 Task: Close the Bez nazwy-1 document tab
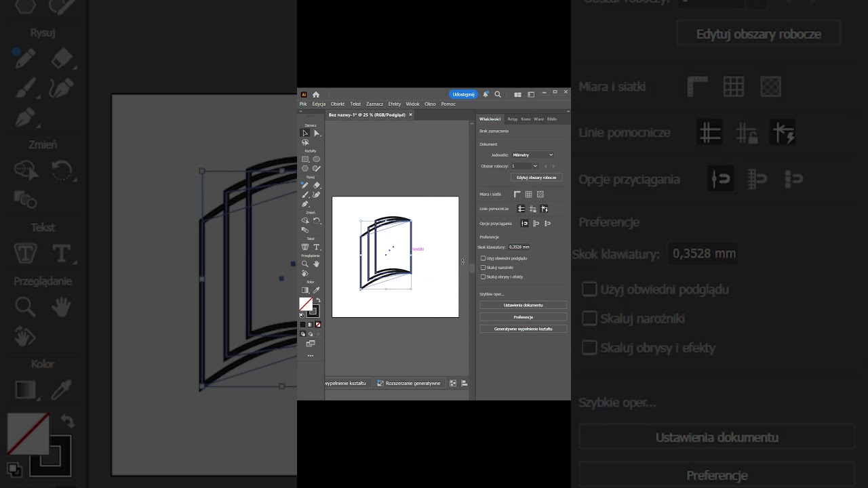point(410,115)
